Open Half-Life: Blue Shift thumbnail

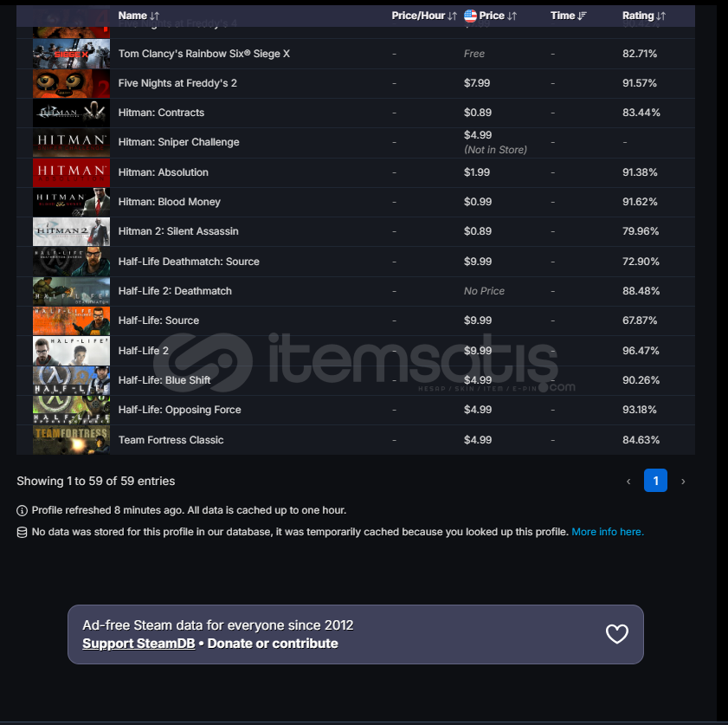coord(72,380)
